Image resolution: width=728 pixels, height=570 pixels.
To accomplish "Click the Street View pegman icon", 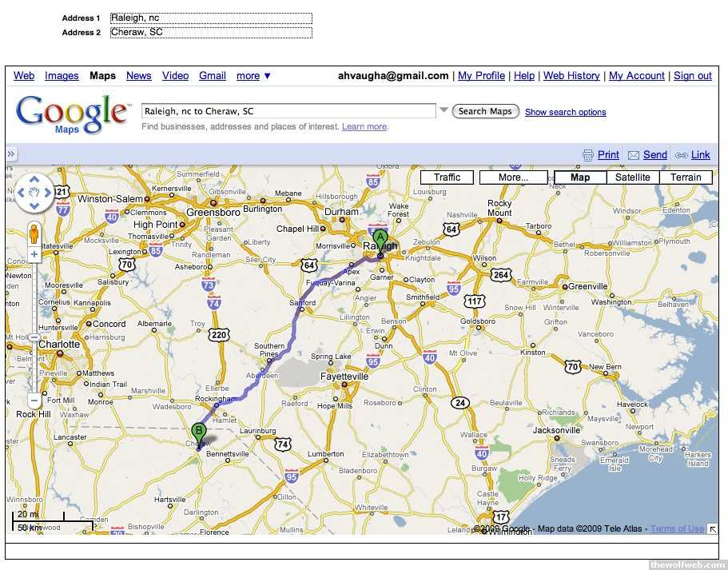I will coord(34,234).
